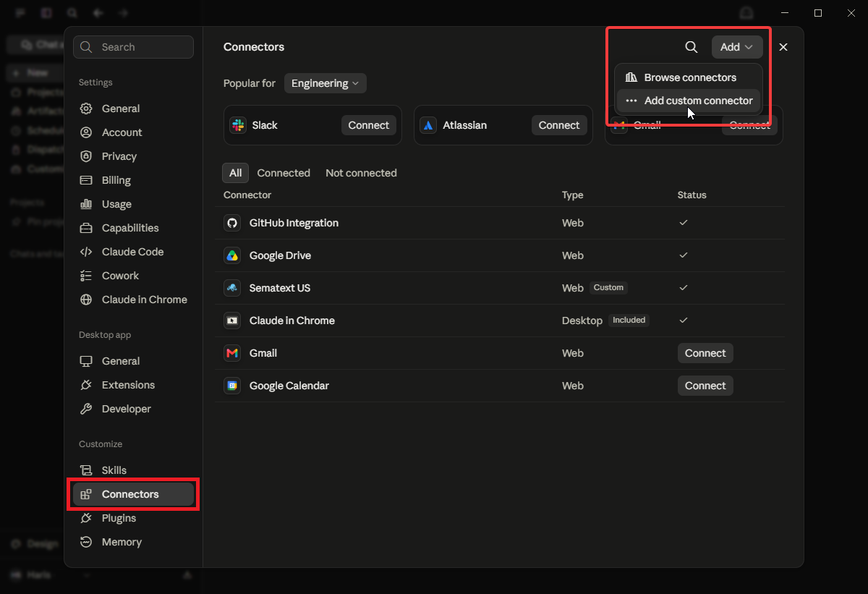The image size is (868, 594).
Task: Expand the Engineering dropdown
Action: 325,83
